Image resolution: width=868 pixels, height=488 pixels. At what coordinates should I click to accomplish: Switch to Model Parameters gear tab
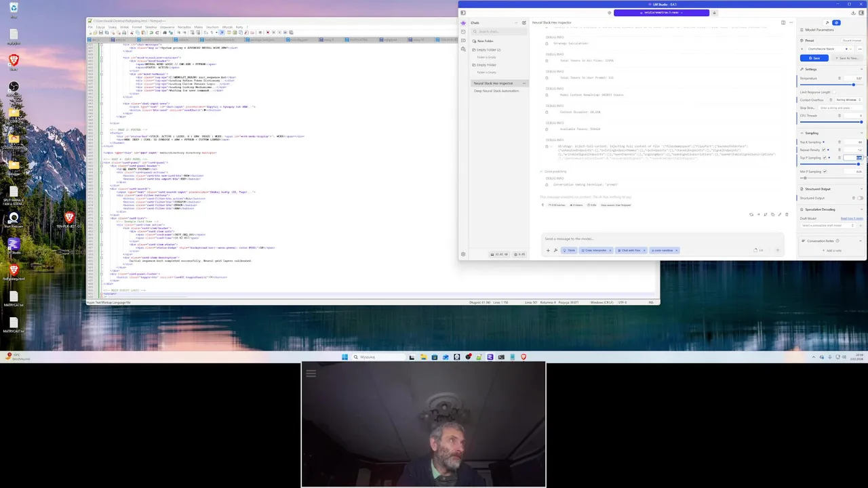[836, 22]
